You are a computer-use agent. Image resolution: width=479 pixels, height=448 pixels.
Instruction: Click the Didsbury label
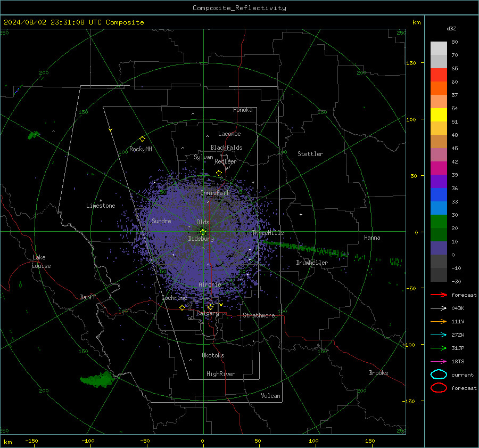coord(201,239)
